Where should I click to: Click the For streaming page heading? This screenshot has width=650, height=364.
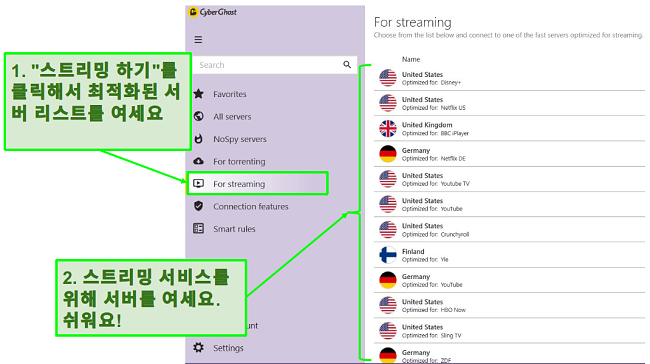pyautogui.click(x=412, y=22)
